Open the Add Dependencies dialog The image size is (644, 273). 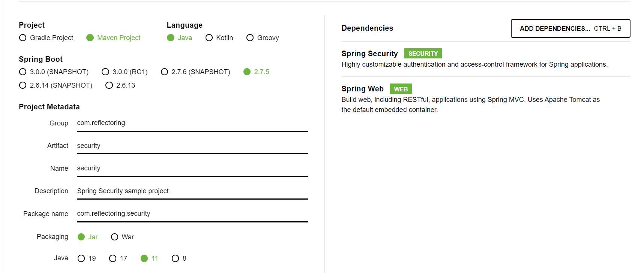pyautogui.click(x=570, y=28)
